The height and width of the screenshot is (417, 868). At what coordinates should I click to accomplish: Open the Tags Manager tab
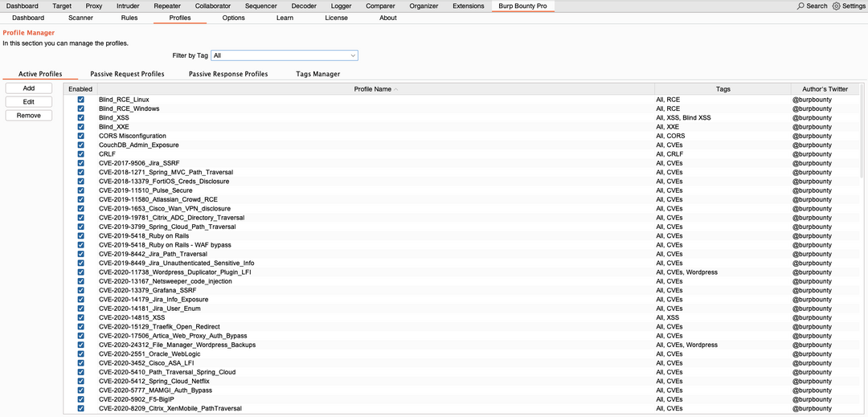(317, 74)
